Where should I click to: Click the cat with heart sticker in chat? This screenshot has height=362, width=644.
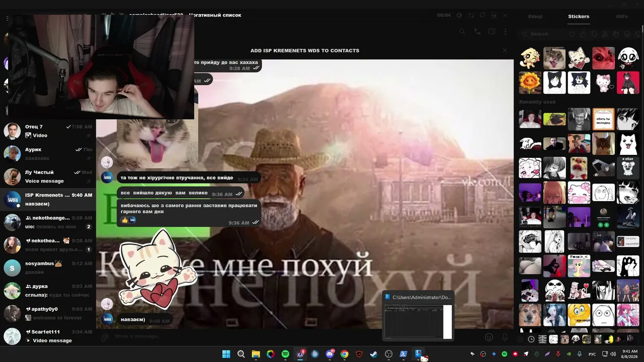157,269
